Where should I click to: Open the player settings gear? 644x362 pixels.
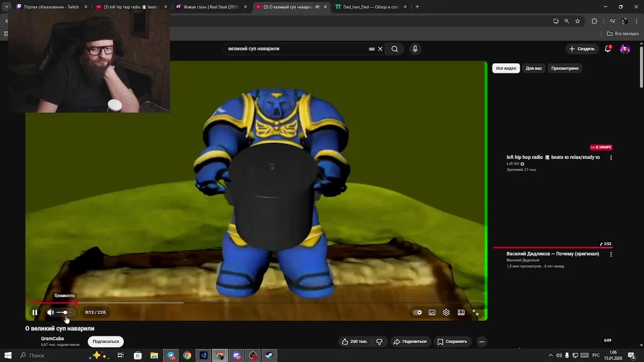[x=446, y=312]
